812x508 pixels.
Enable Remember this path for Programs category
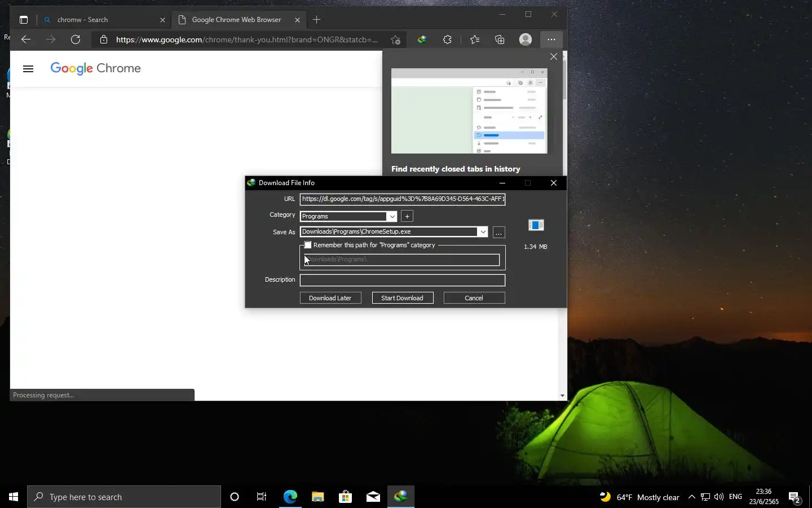(308, 245)
